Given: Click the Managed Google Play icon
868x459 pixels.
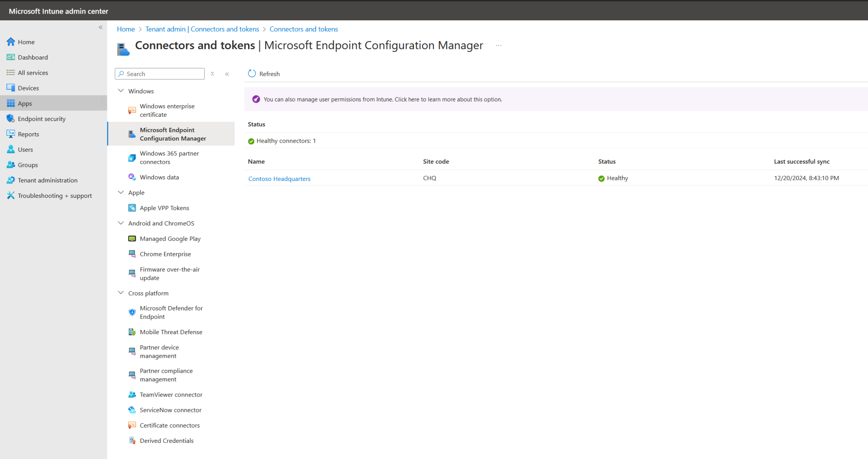Looking at the screenshot, I should [132, 239].
